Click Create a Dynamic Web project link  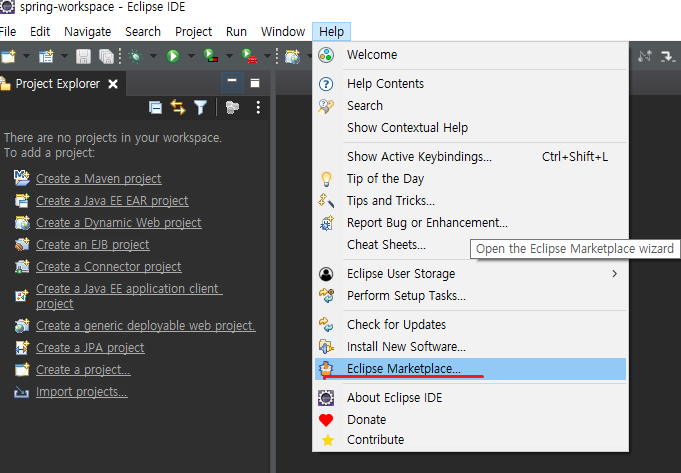pyautogui.click(x=119, y=223)
